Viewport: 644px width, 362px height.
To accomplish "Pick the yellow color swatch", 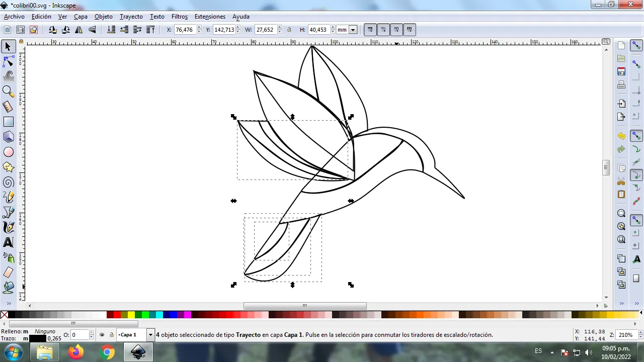I will (131, 315).
